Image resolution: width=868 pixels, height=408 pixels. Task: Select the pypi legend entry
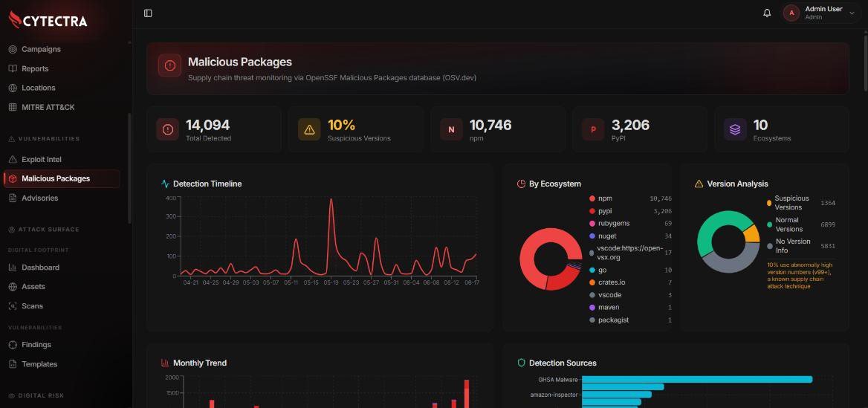click(x=630, y=212)
